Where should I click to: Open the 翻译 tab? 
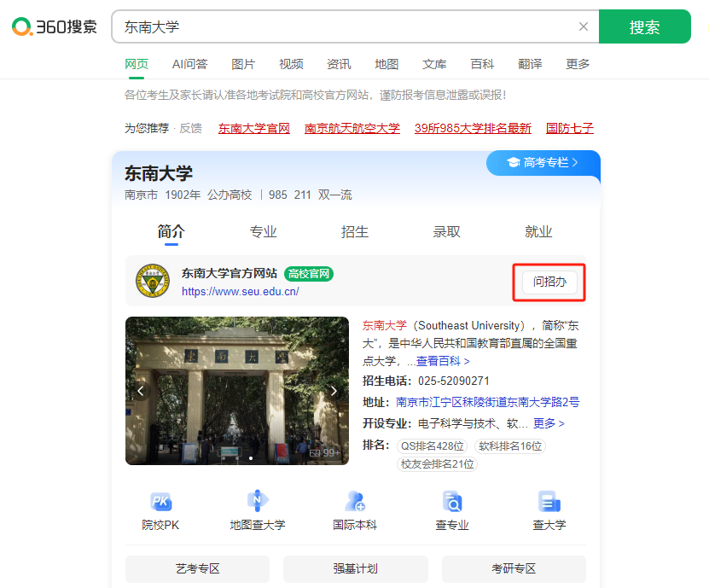(x=530, y=64)
